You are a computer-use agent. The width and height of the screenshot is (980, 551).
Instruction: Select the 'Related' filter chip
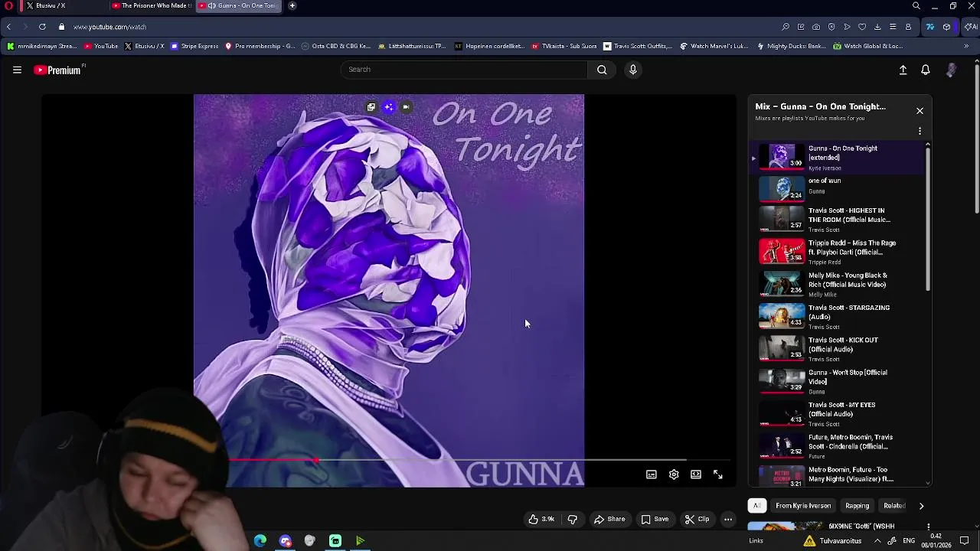894,506
